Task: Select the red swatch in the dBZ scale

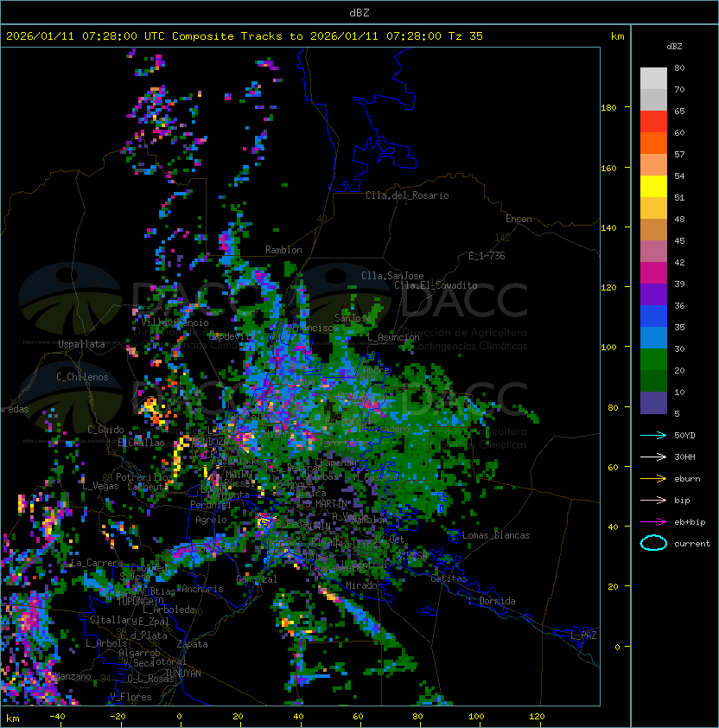Action: tap(653, 122)
